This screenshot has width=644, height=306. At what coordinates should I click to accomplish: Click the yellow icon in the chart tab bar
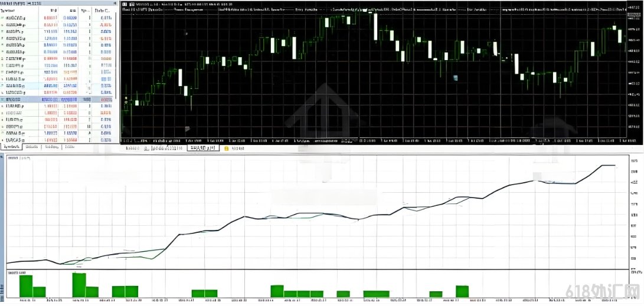[x=226, y=149]
